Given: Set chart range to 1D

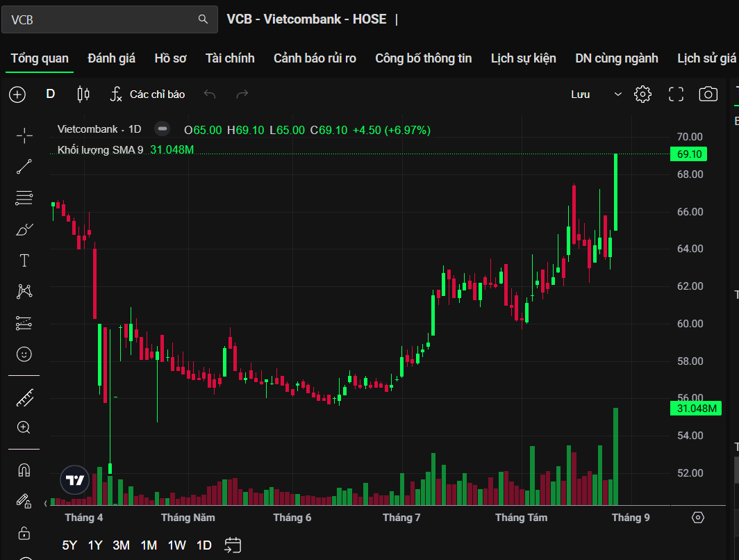Looking at the screenshot, I should coord(204,545).
